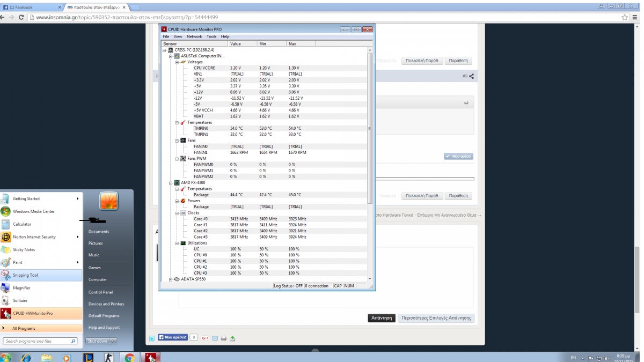Open CPUID HWMonitorPro from the Start menu

(41, 313)
